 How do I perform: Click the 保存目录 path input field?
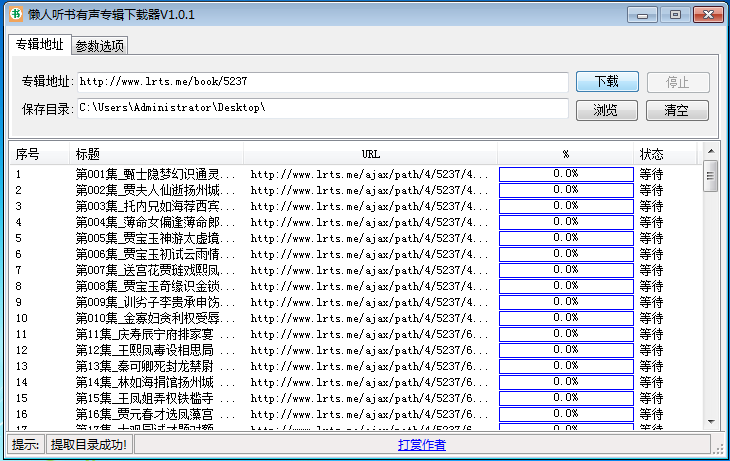pos(322,108)
